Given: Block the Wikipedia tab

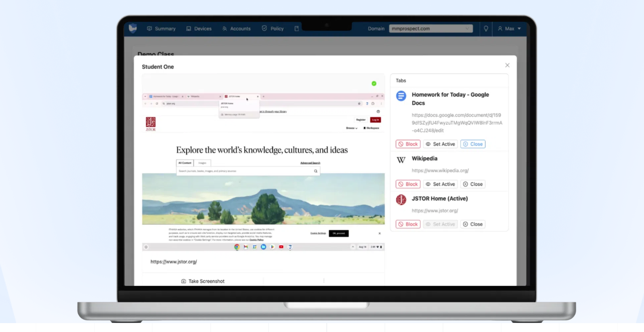Looking at the screenshot, I should [x=408, y=184].
